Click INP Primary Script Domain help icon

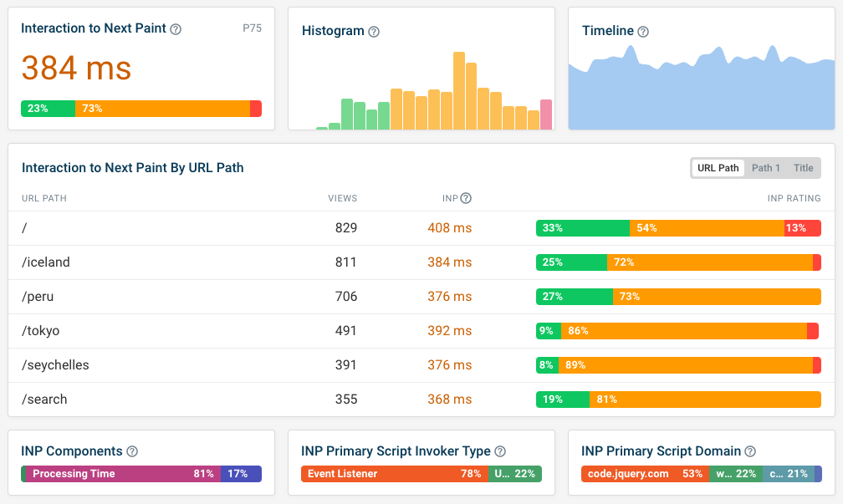coord(750,451)
